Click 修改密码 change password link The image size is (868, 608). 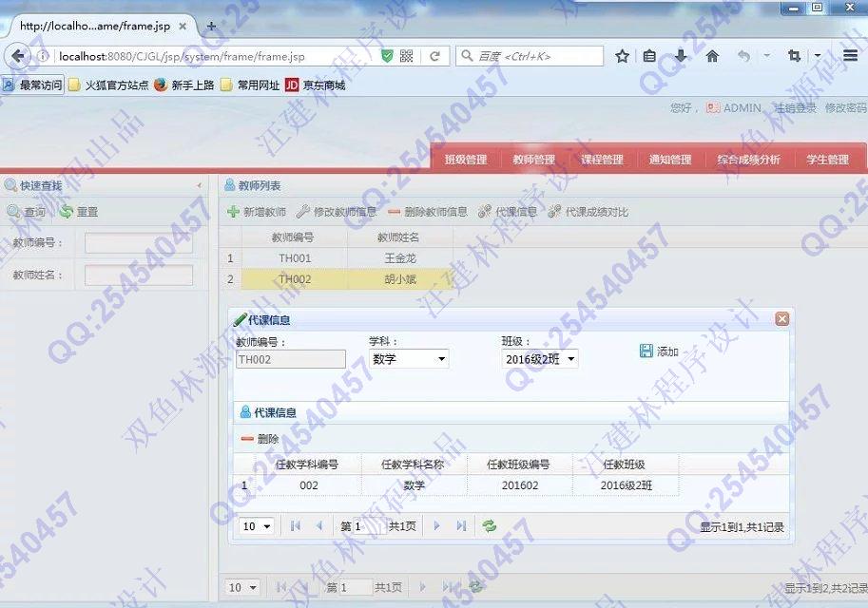click(845, 108)
